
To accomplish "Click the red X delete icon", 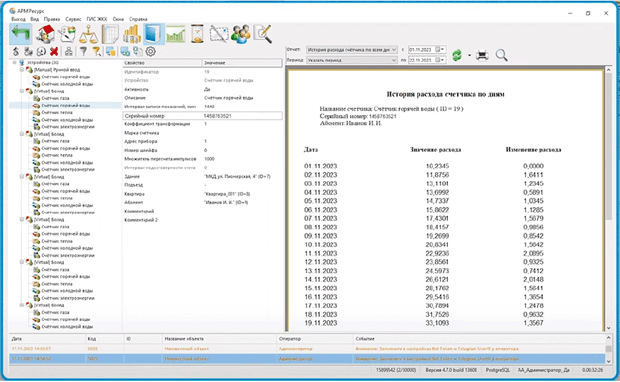I will pos(54,51).
